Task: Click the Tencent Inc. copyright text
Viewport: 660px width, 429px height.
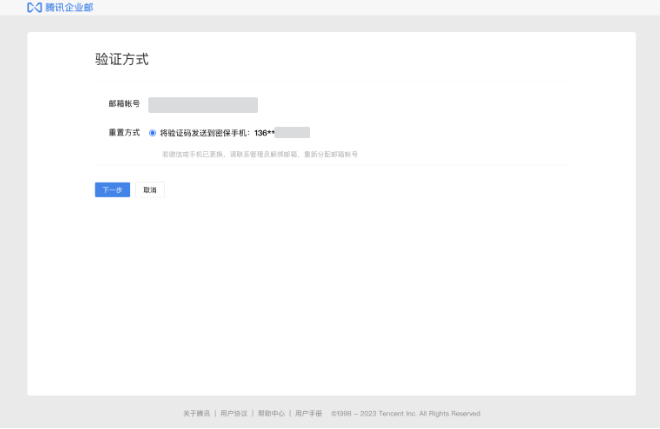Action: point(406,413)
